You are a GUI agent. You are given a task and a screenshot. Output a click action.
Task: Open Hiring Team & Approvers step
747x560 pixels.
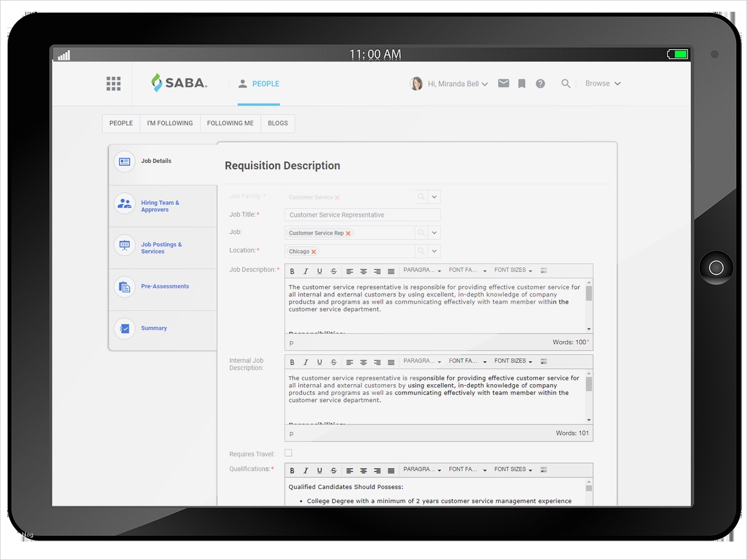(x=163, y=206)
